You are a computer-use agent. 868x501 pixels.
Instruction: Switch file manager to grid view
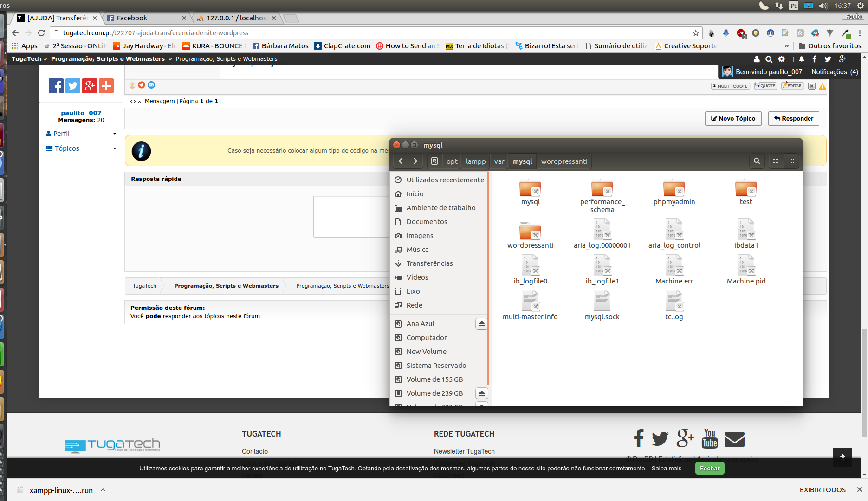[x=792, y=161]
